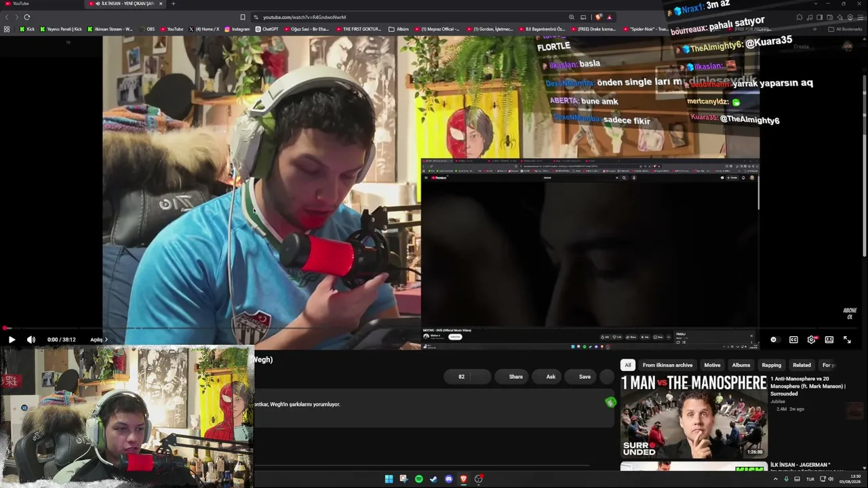Select the Rapping filter chip
The width and height of the screenshot is (868, 488).
coord(772,365)
